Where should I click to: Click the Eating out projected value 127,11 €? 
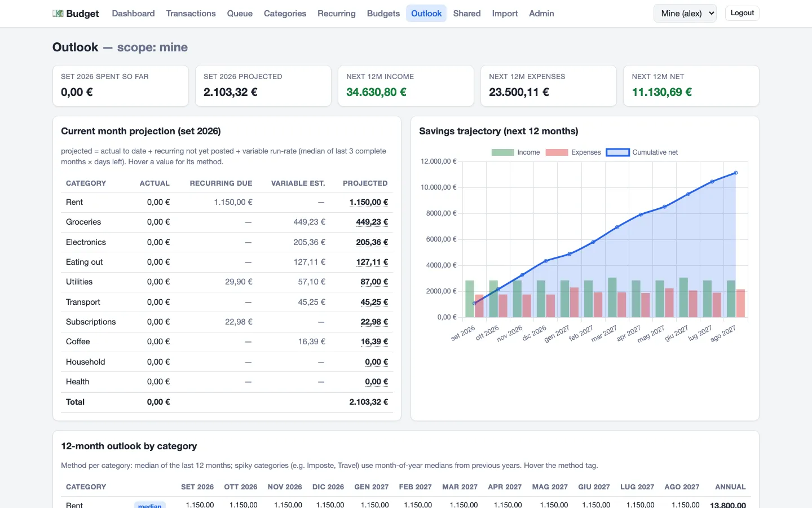pyautogui.click(x=372, y=262)
